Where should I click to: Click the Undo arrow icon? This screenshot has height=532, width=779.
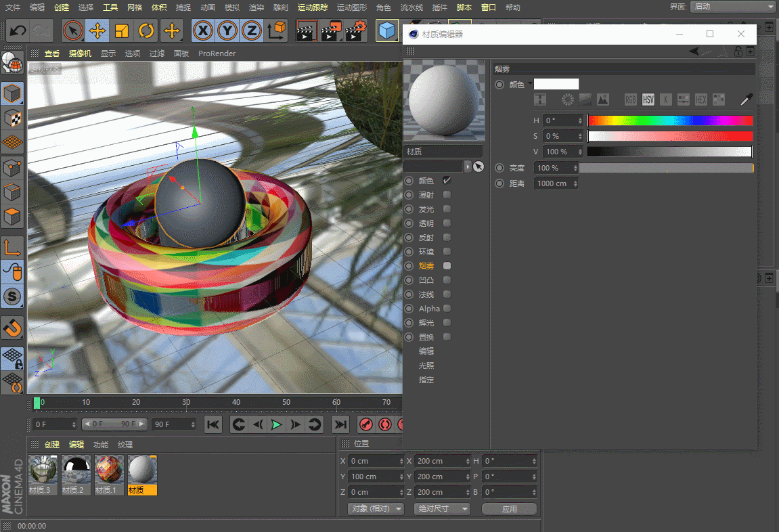[18, 31]
